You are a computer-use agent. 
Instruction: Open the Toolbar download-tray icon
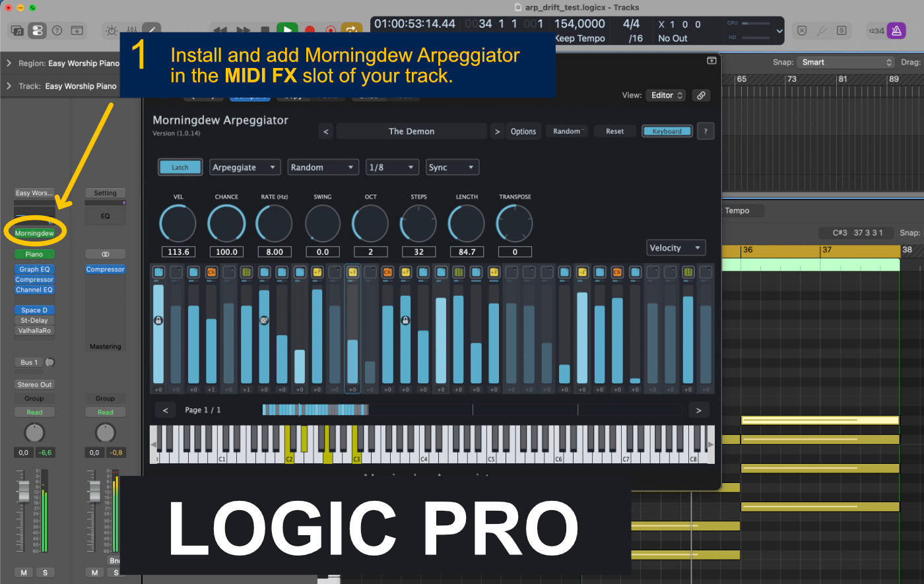[x=77, y=30]
